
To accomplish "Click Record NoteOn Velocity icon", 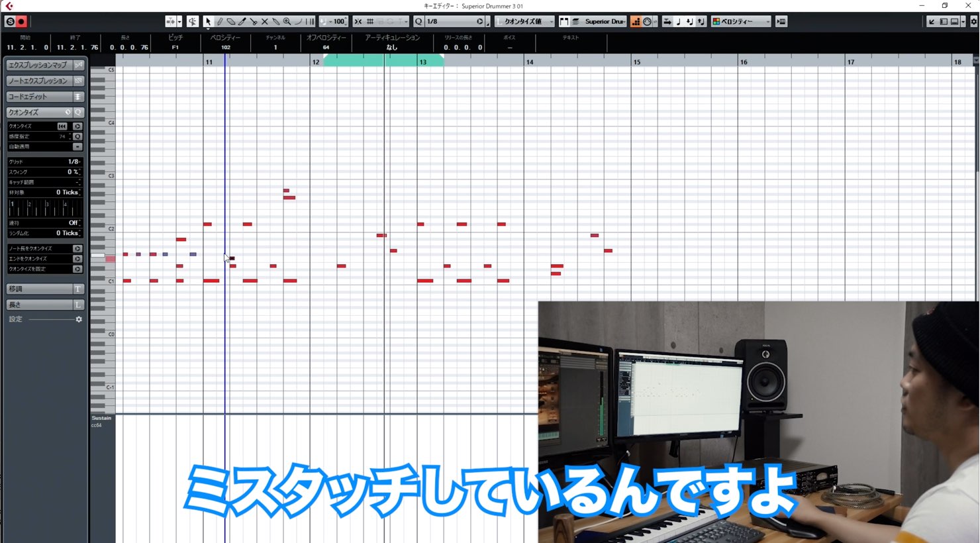I will point(690,21).
